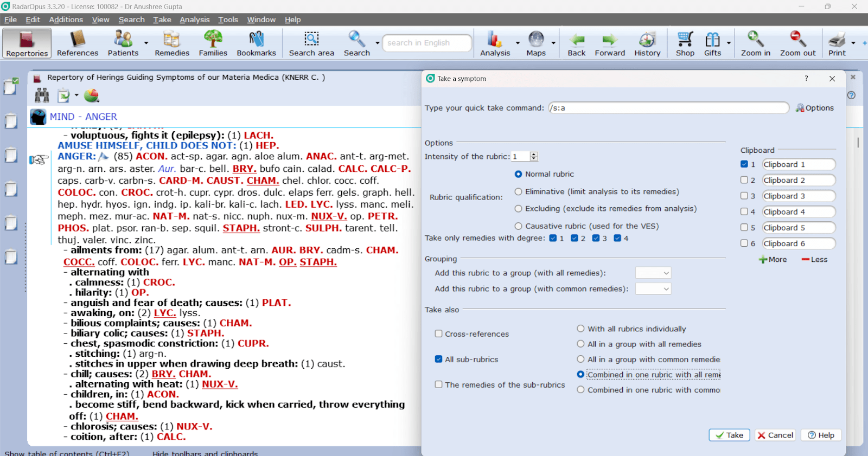Click the Search magnifier icon
This screenshot has height=456, width=868.
pyautogui.click(x=356, y=43)
